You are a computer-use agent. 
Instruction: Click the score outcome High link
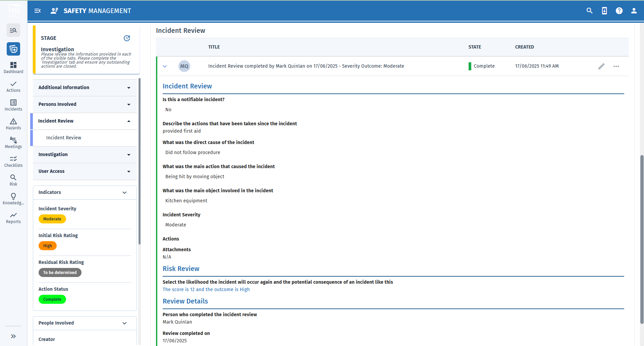pyautogui.click(x=206, y=289)
